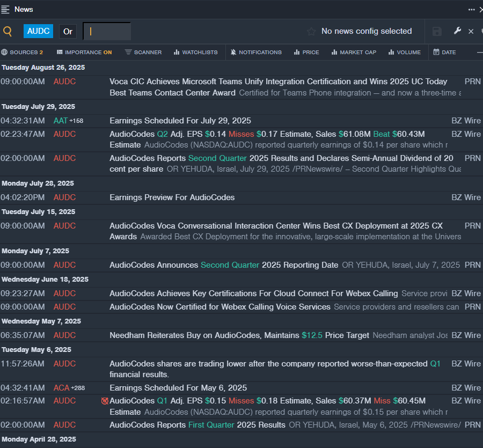
Task: Clear the search with the X beside the wrench
Action: click(471, 32)
